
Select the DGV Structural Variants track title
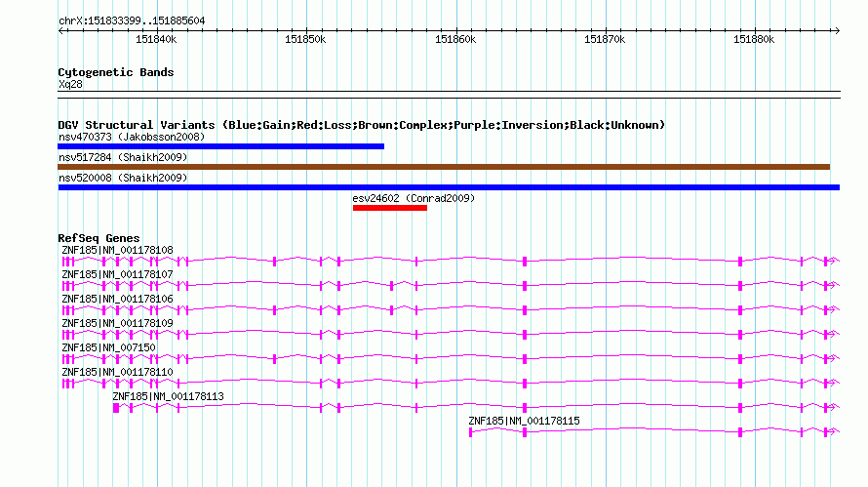click(362, 125)
